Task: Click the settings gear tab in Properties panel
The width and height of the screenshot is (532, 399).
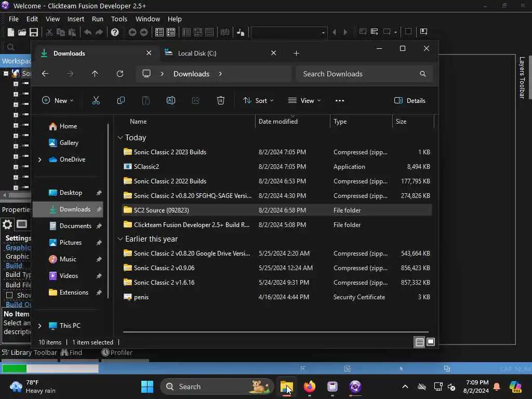Action: [x=7, y=224]
